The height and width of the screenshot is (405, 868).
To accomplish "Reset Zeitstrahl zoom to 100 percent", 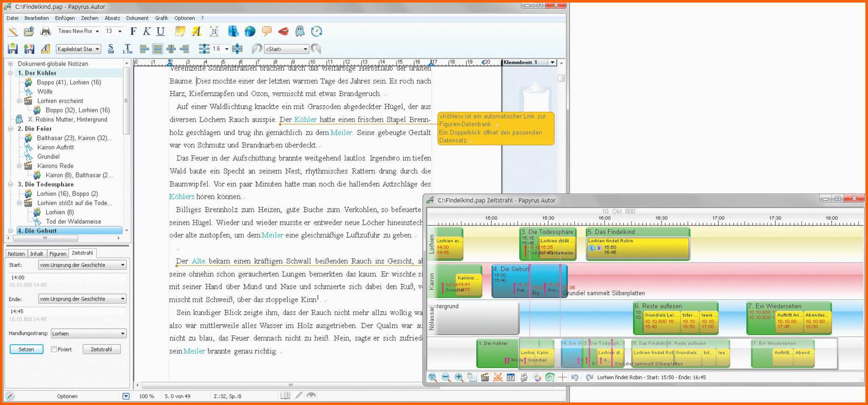I will click(x=432, y=377).
